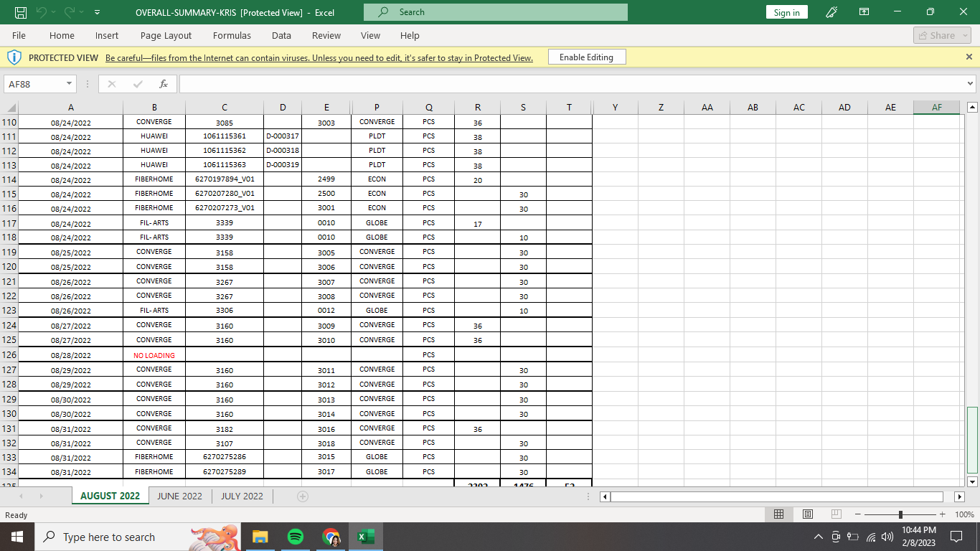Click the Search box in title bar

pyautogui.click(x=496, y=12)
